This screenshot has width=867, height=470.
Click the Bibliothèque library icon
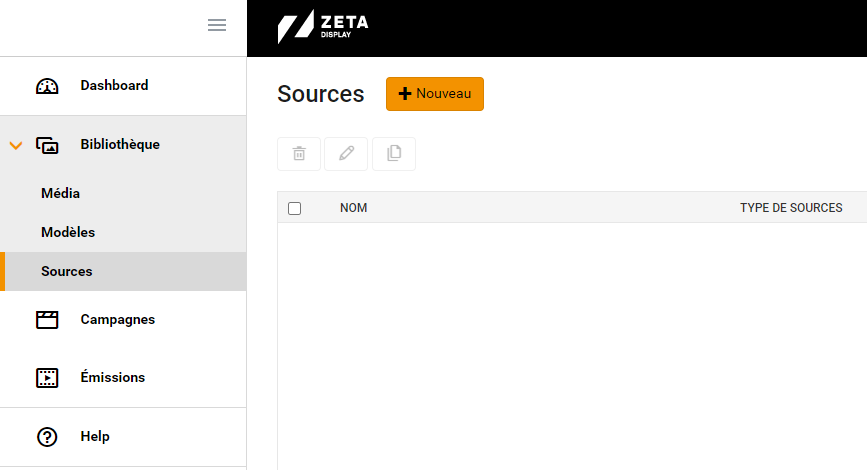point(47,145)
